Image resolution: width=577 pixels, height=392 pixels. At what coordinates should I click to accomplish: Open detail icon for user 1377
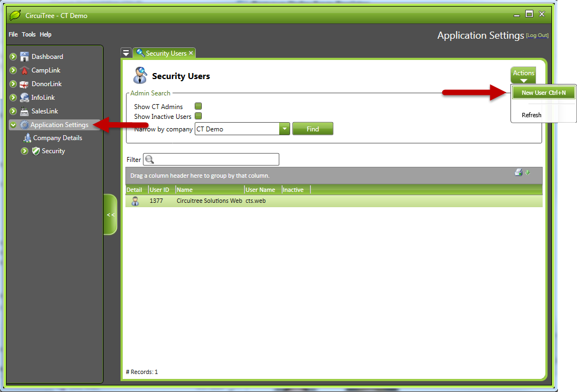click(135, 201)
